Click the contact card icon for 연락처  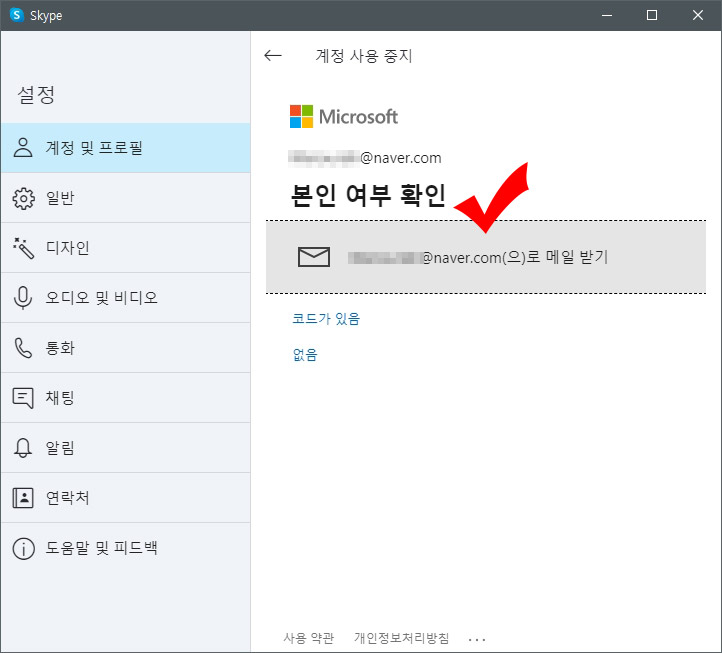click(23, 498)
